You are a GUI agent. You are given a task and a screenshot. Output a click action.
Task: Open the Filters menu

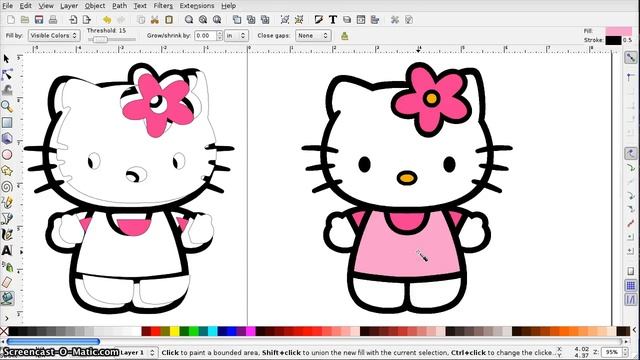pos(163,6)
